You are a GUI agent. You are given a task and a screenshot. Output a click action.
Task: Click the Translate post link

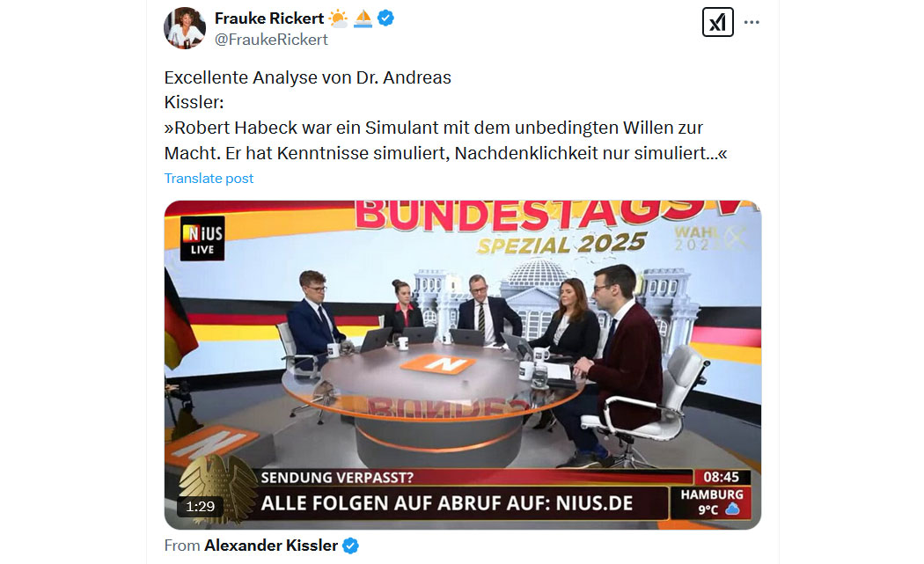tap(209, 179)
